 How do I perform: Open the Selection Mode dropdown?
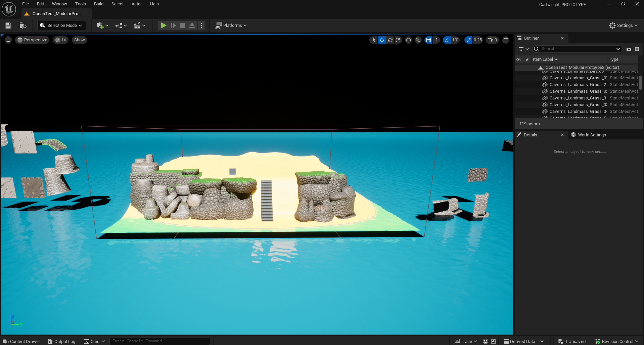[x=62, y=26]
